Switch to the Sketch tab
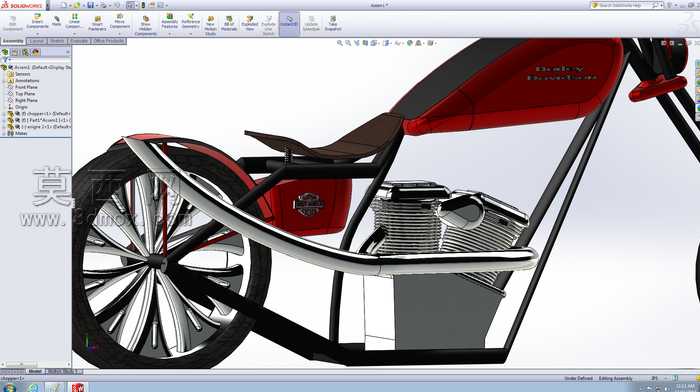The width and height of the screenshot is (700, 392). pyautogui.click(x=57, y=41)
